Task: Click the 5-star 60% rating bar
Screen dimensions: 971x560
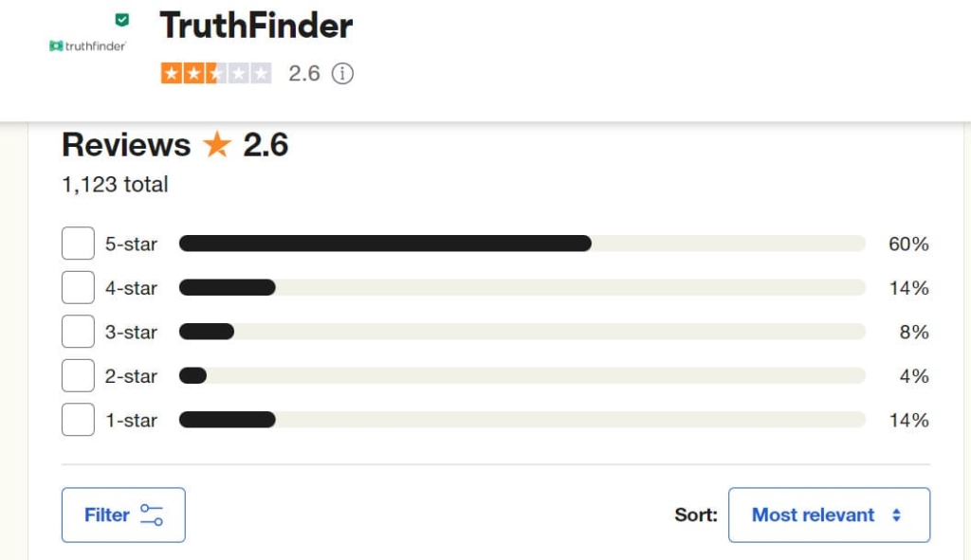Action: pyautogui.click(x=522, y=244)
